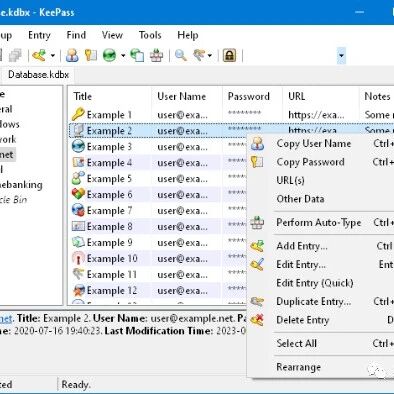This screenshot has width=394, height=394.
Task: Select the Windows group in tree
Action: pyautogui.click(x=10, y=124)
